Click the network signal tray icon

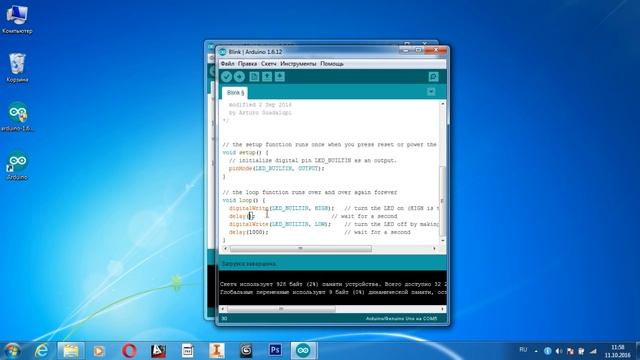point(593,351)
